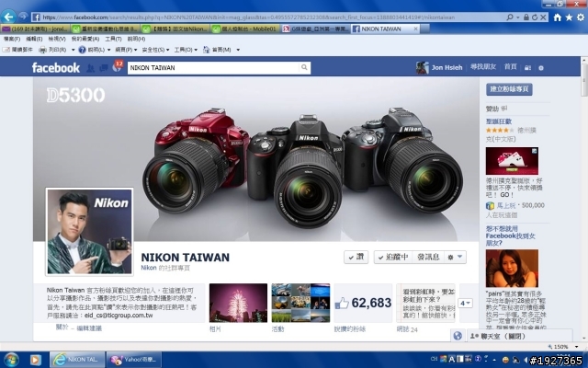The image size is (588, 368).
Task: Open Facebook account settings gear icon
Action: coord(541,68)
